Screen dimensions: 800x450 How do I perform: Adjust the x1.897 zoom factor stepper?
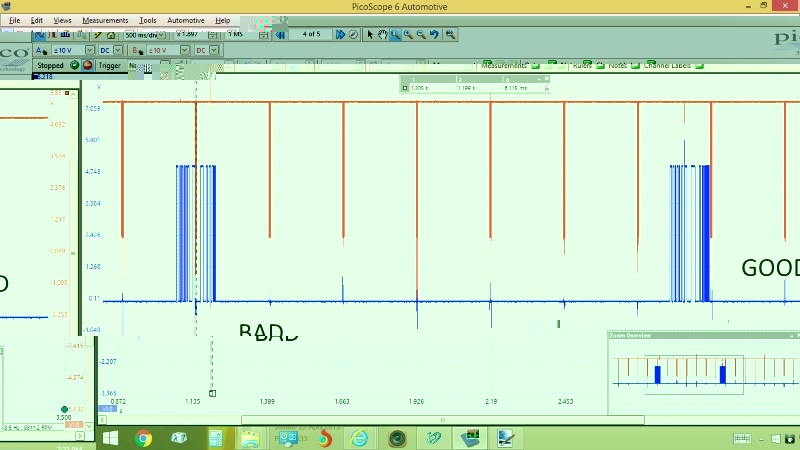[212, 35]
